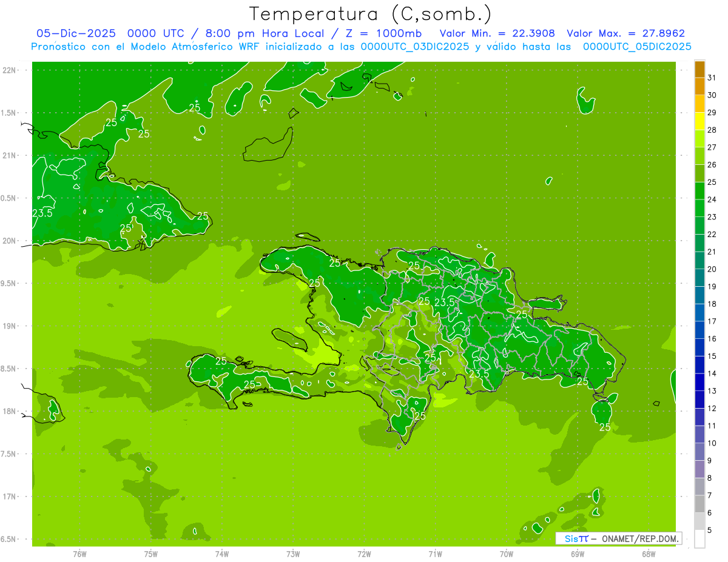Click the "25" contour label below Saona island
The image size is (728, 562).
(x=605, y=427)
